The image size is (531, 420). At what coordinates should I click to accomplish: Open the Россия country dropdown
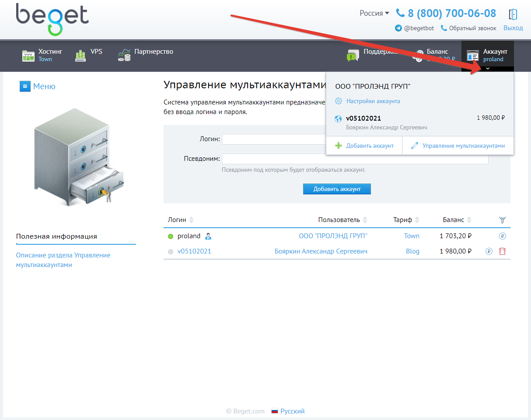point(374,13)
